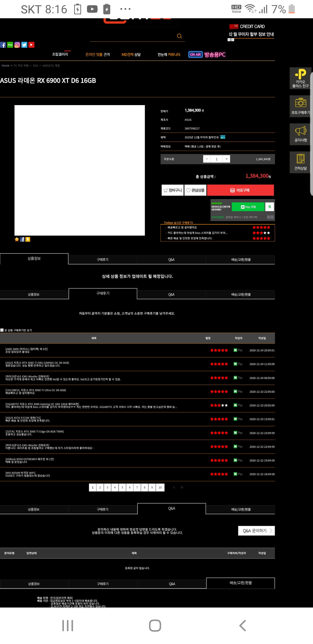Screen dimensions: 313x644
Task: Open the Twitter social icon
Action: pos(24,45)
